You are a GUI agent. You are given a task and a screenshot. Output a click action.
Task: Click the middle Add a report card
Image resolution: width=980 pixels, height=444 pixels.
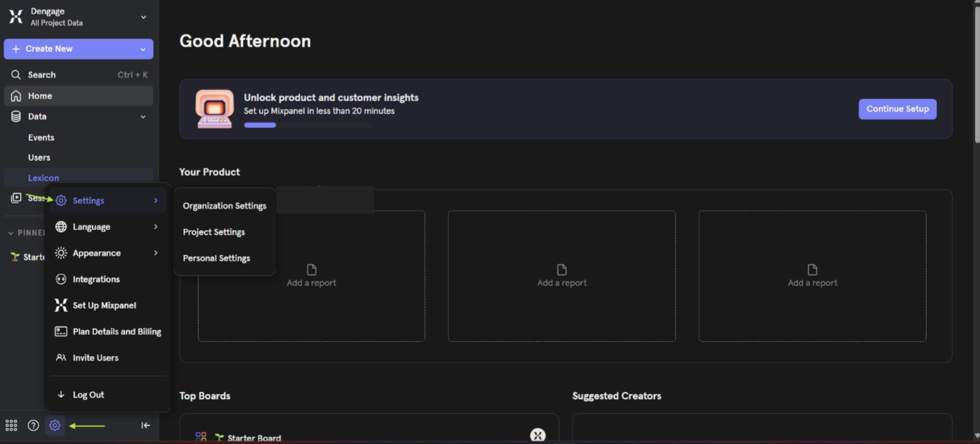[562, 276]
